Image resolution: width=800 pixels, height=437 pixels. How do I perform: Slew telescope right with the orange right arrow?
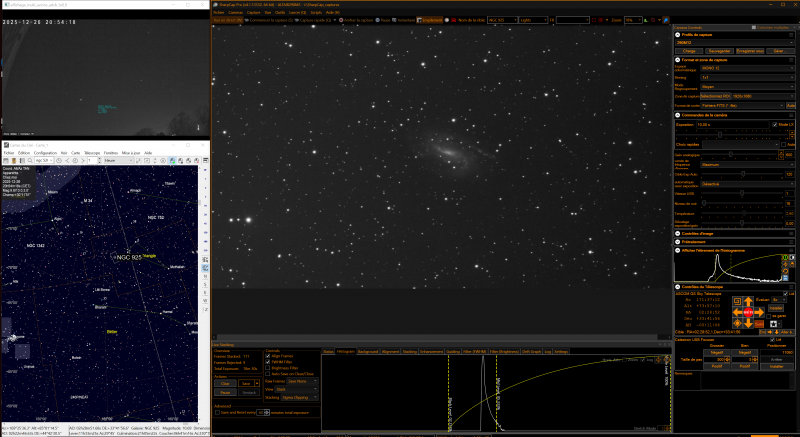[759, 313]
